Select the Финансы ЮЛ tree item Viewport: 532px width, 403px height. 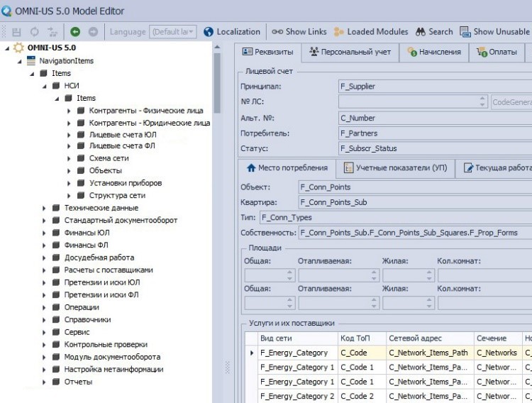click(87, 233)
